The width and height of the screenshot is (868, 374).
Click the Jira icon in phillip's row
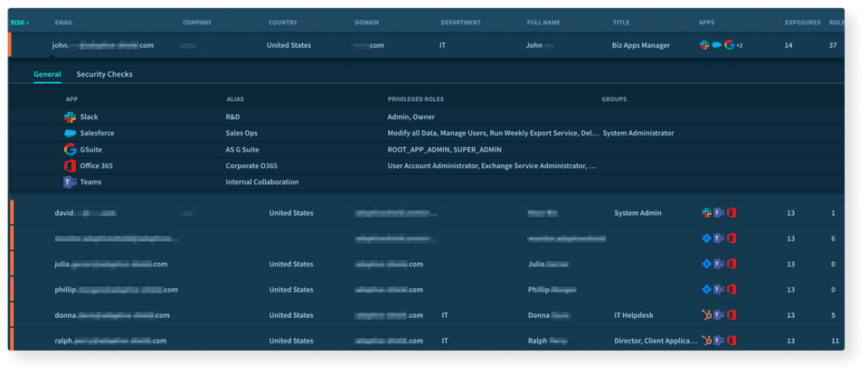click(706, 289)
